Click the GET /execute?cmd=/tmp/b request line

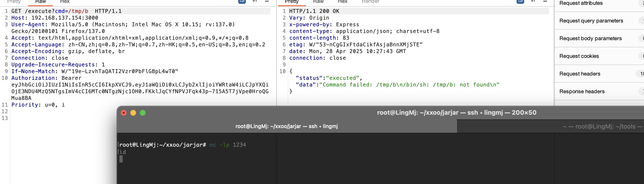point(67,11)
